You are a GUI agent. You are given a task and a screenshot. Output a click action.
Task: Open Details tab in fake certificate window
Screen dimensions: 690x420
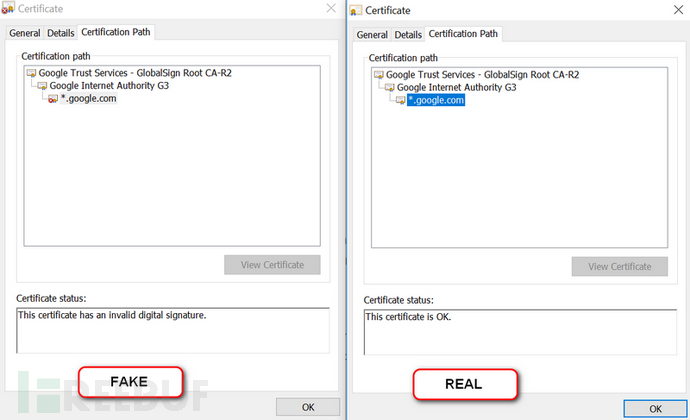pyautogui.click(x=61, y=33)
